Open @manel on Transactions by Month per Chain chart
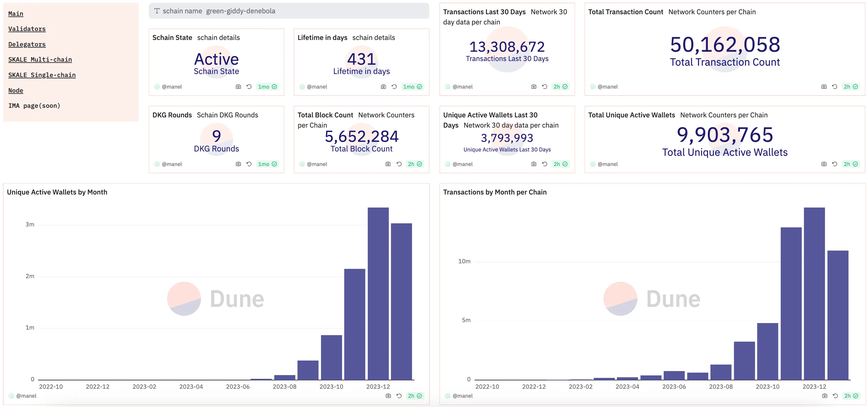The height and width of the screenshot is (407, 868). (x=462, y=396)
